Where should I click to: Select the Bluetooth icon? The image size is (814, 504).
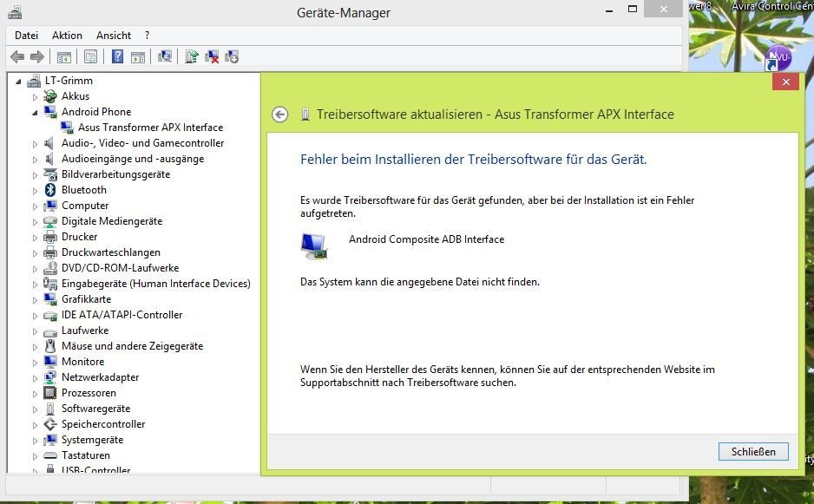click(50, 190)
